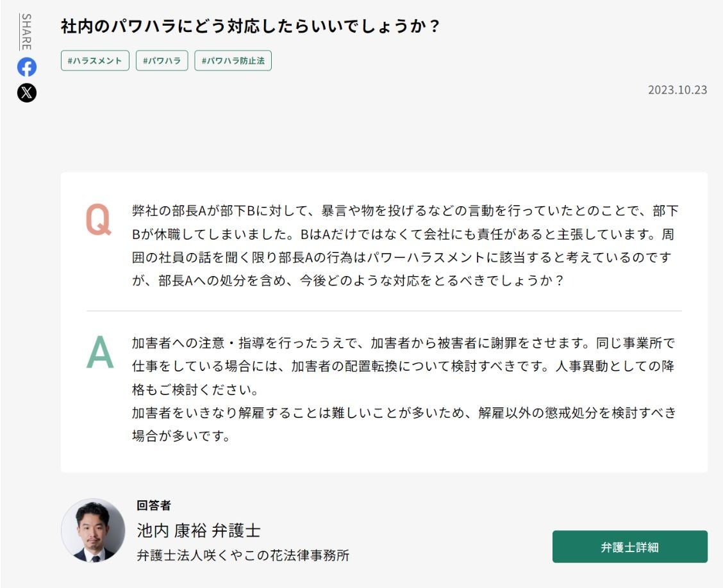This screenshot has height=588, width=723.
Task: Share the article on Facebook
Action: [27, 67]
